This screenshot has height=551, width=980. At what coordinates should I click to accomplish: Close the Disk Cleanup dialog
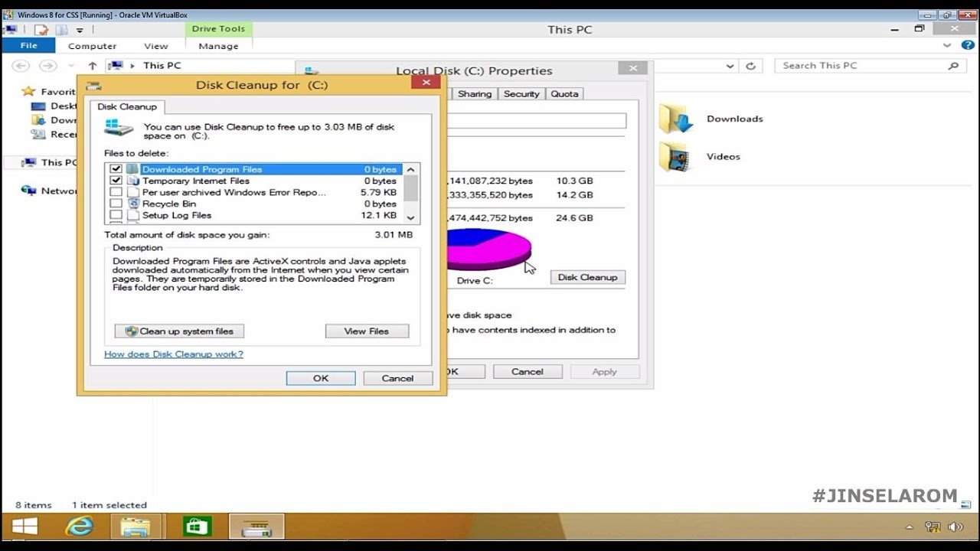pyautogui.click(x=426, y=83)
